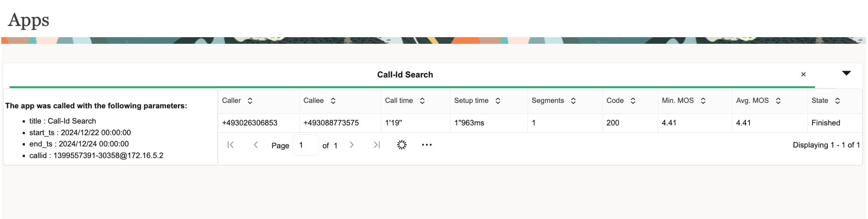This screenshot has width=868, height=219.
Task: Click the page number input field
Action: coord(306,145)
